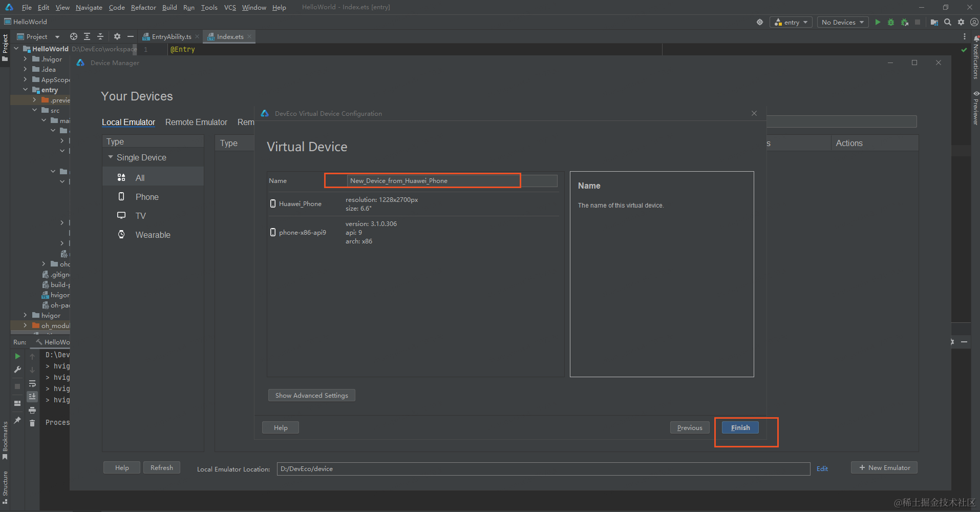Expand the .idea folder

click(25, 69)
